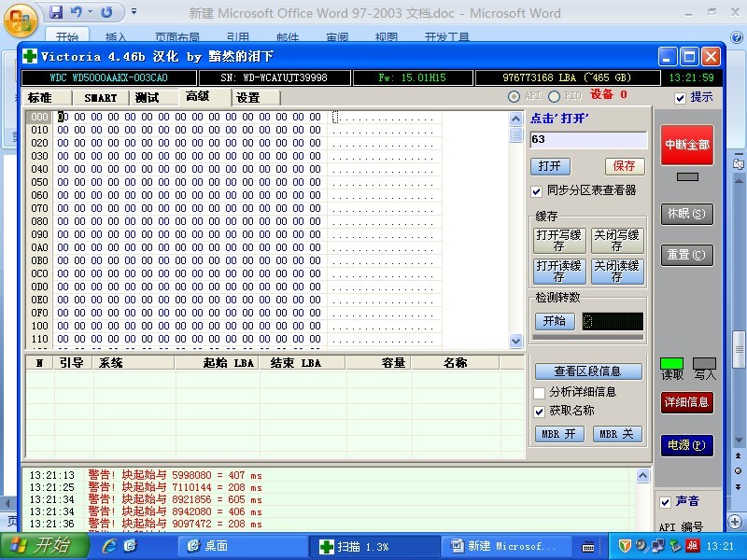This screenshot has width=747, height=560.
Task: Enable 分析详细信息 checkbox
Action: 540,393
